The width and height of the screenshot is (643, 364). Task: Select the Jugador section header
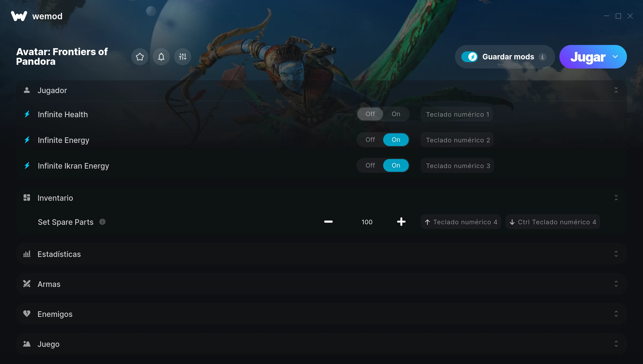[322, 90]
